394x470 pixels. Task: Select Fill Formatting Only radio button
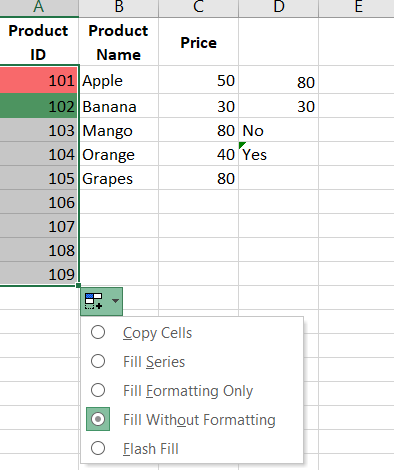coord(98,390)
